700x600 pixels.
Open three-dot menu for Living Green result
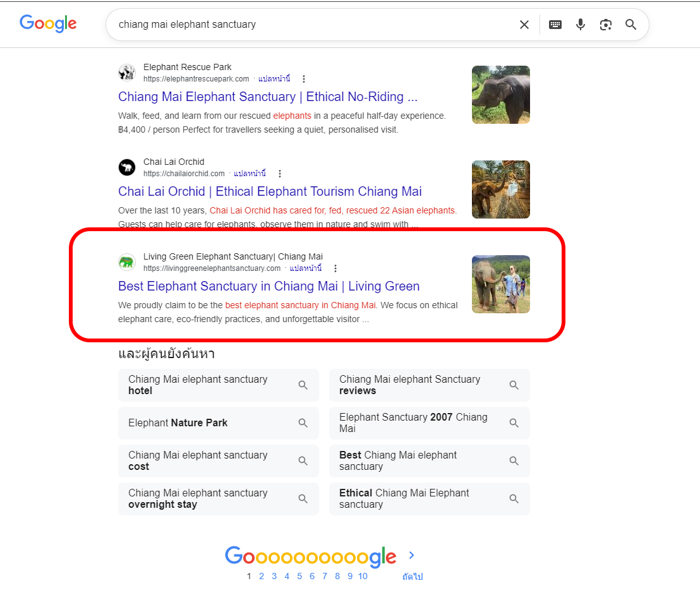(335, 268)
